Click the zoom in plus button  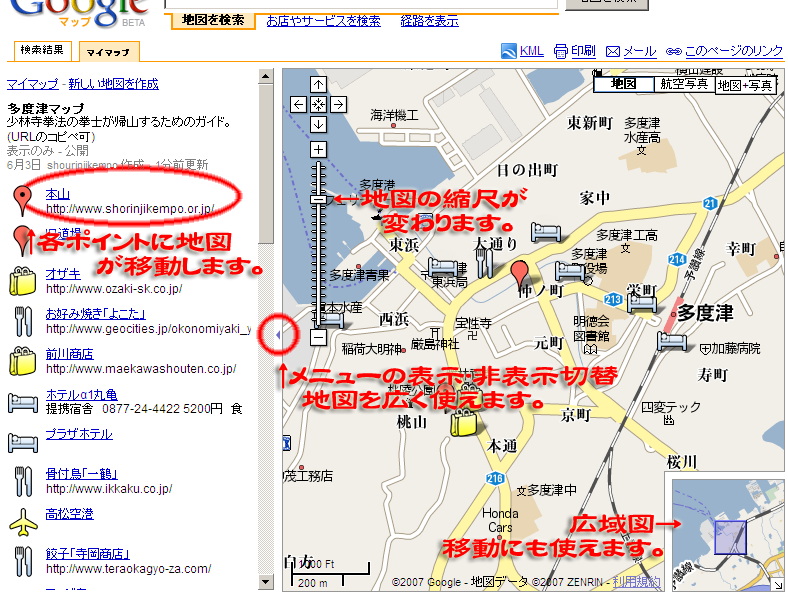point(318,150)
